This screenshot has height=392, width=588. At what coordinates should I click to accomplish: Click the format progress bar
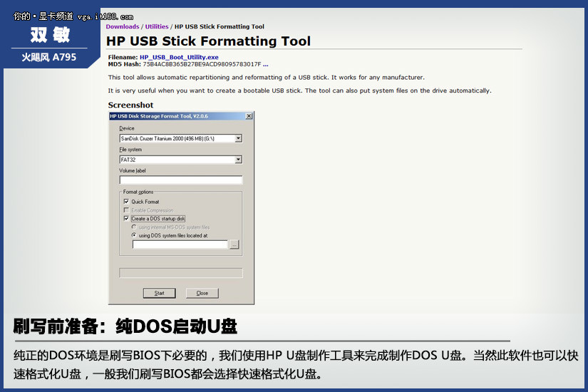coord(180,273)
